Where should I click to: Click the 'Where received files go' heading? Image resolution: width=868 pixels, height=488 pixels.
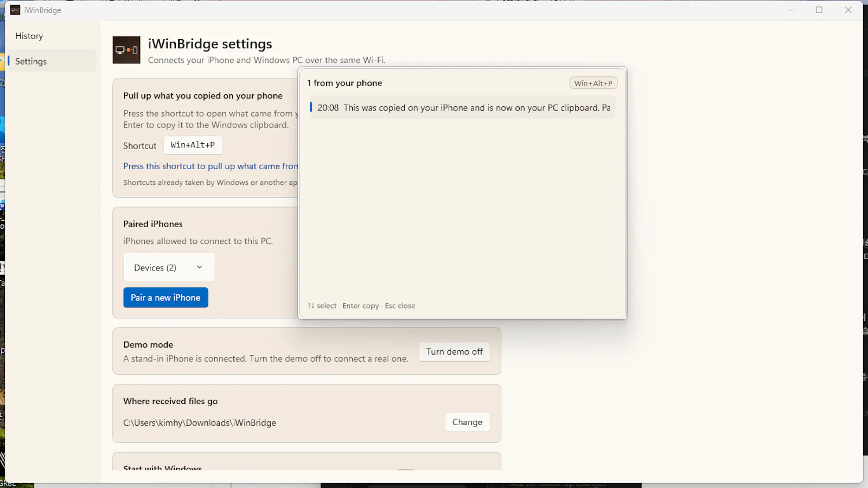(x=170, y=401)
